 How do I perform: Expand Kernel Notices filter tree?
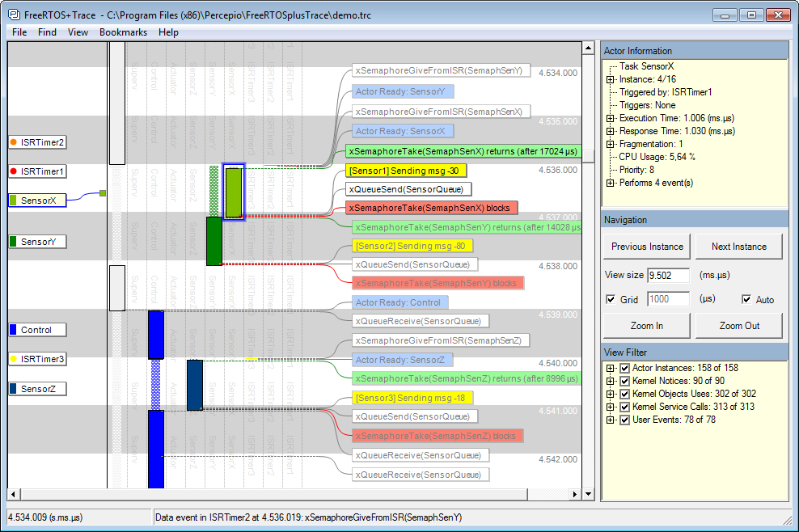(x=610, y=381)
